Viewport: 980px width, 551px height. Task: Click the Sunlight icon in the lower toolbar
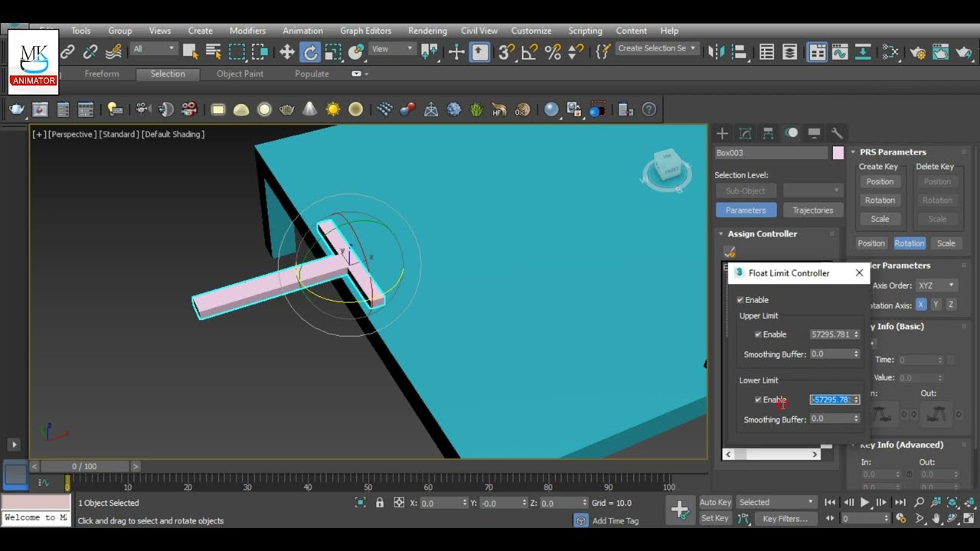tap(333, 109)
